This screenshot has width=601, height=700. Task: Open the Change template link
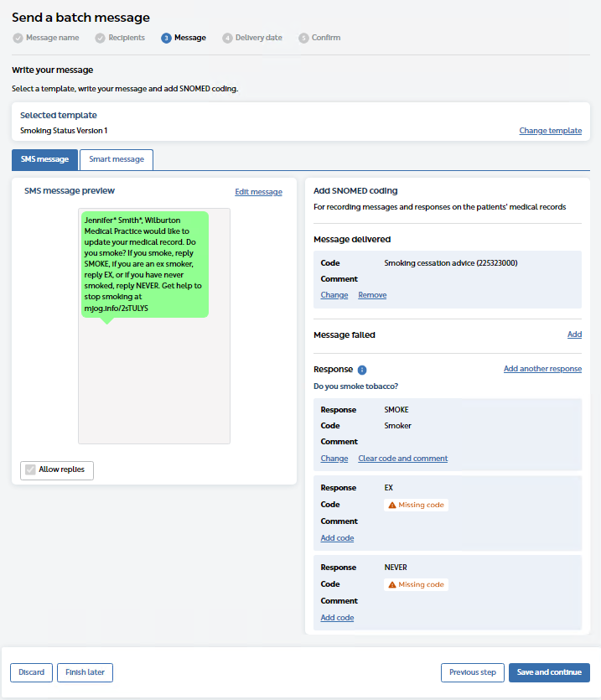[550, 131]
